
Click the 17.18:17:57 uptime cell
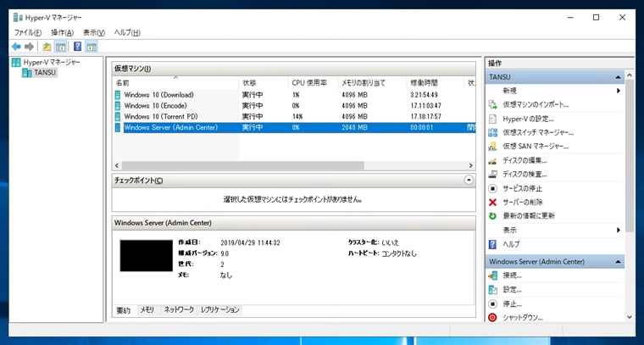pyautogui.click(x=425, y=117)
